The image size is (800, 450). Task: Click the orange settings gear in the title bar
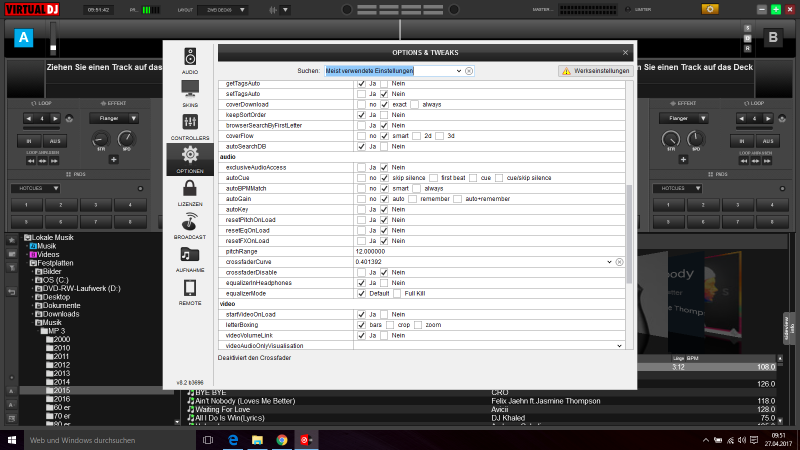(710, 9)
